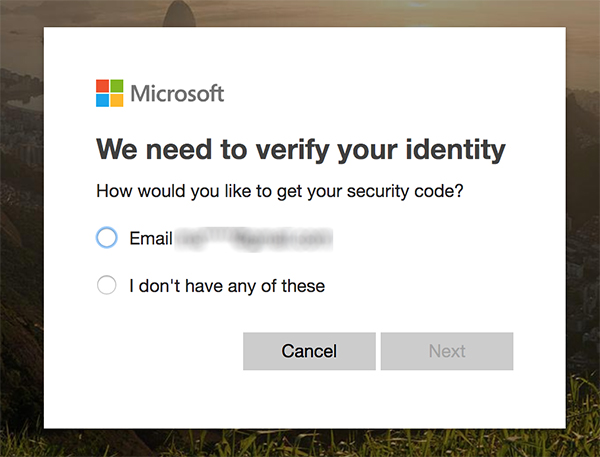
Task: Click the green square in the Microsoft logo
Action: 117,86
